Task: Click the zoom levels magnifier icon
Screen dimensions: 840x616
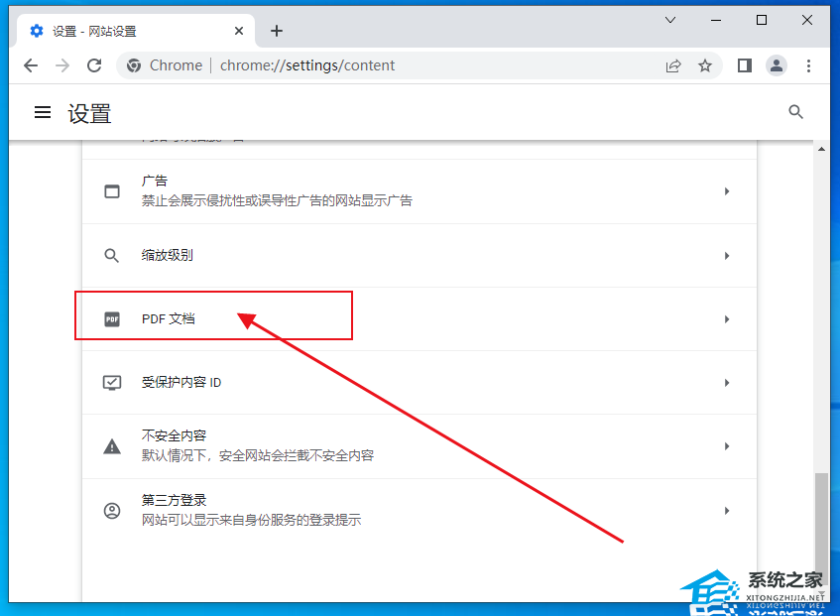Action: [111, 256]
